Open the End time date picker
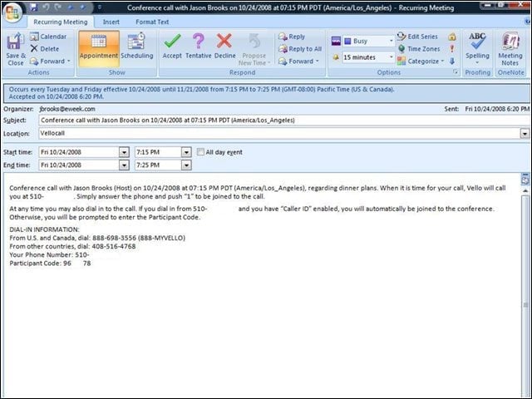 click(124, 165)
